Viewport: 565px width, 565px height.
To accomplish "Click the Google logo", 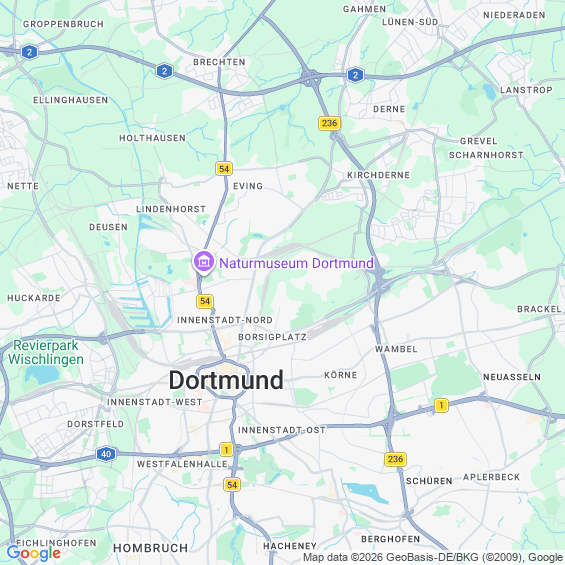I will click(x=34, y=553).
